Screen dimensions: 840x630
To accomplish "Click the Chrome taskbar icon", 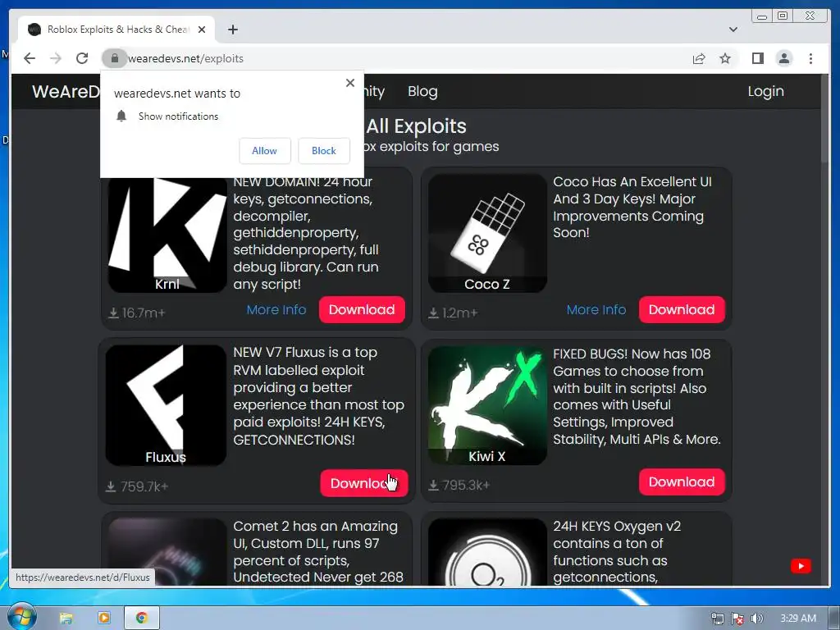I will click(x=141, y=619).
